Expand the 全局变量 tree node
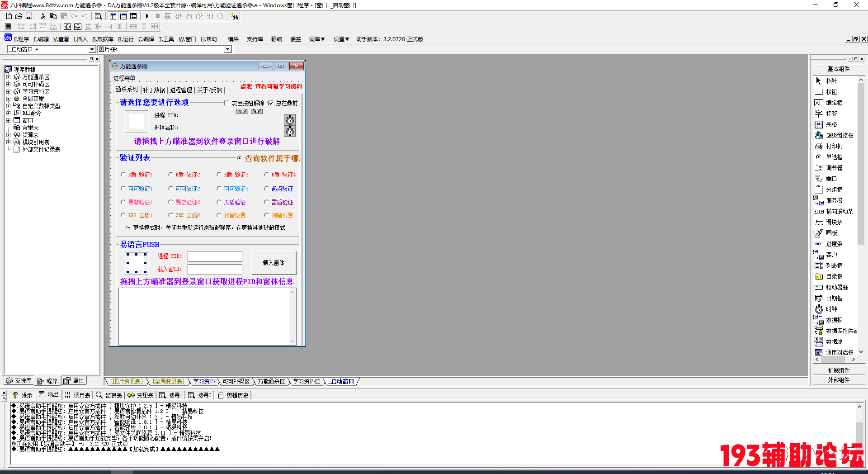 tap(8, 99)
